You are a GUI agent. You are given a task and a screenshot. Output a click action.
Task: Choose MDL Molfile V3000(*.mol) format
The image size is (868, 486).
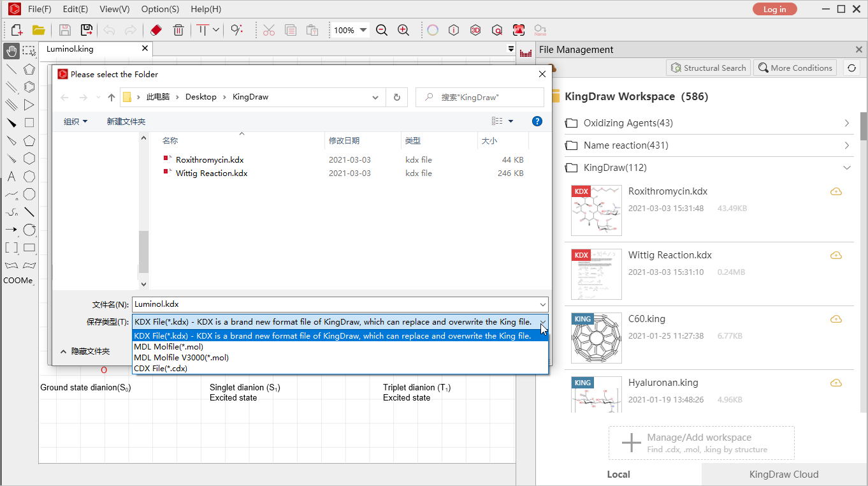point(340,358)
